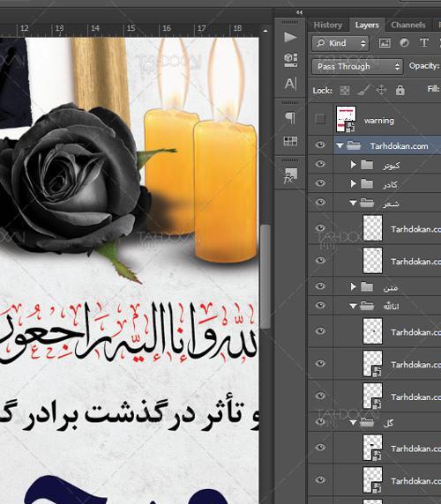Hide the Tarhdokan.com group
This screenshot has height=504, width=441.
click(320, 145)
